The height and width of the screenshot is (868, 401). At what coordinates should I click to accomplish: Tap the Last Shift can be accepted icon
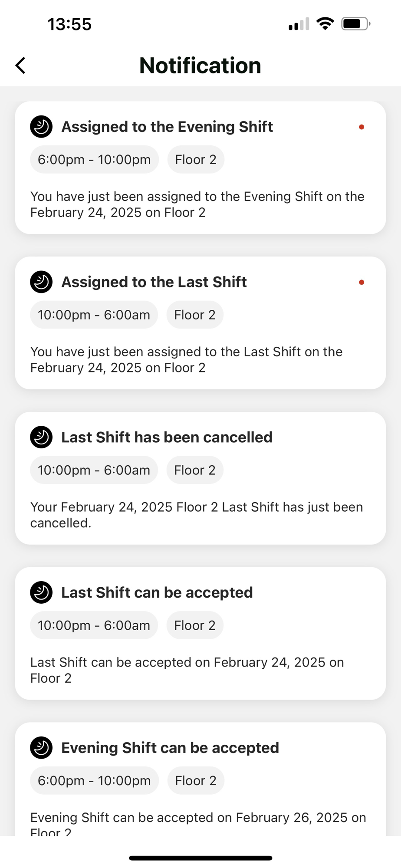(41, 592)
